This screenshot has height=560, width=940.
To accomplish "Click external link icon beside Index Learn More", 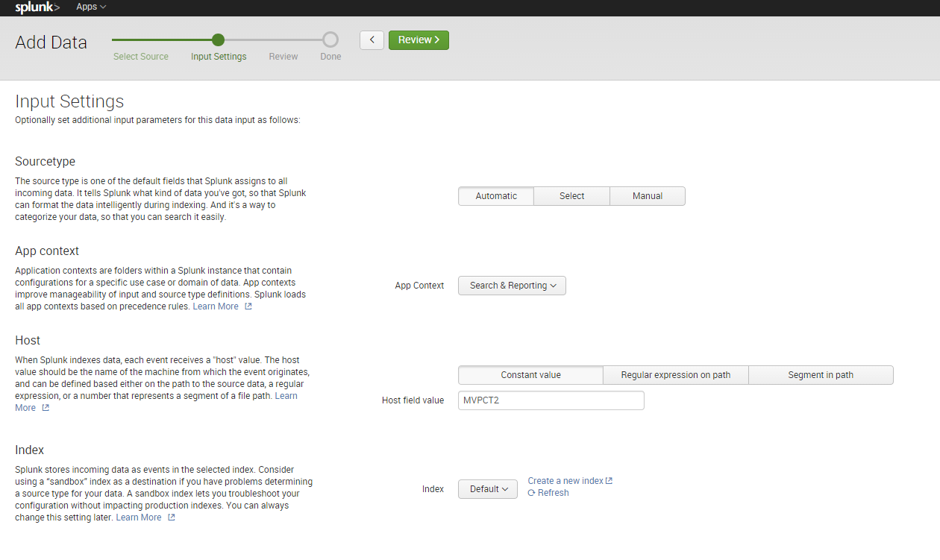I will click(172, 517).
